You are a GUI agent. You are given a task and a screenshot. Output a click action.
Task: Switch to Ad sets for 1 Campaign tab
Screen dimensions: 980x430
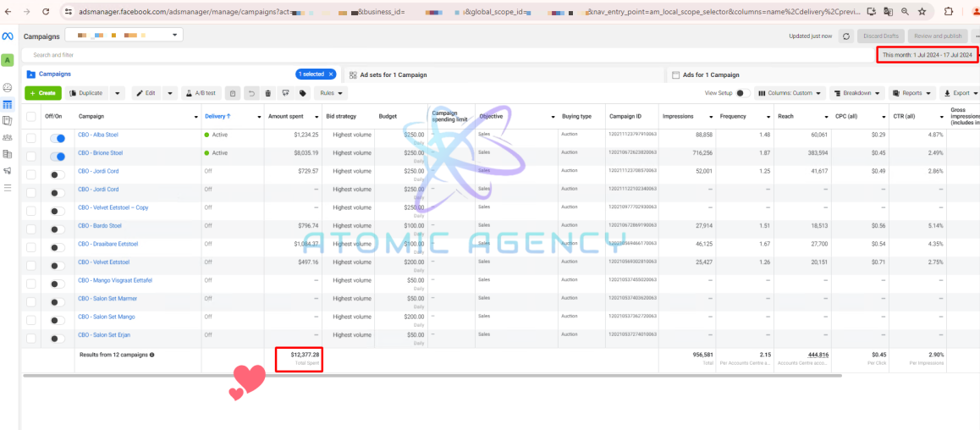tap(394, 75)
